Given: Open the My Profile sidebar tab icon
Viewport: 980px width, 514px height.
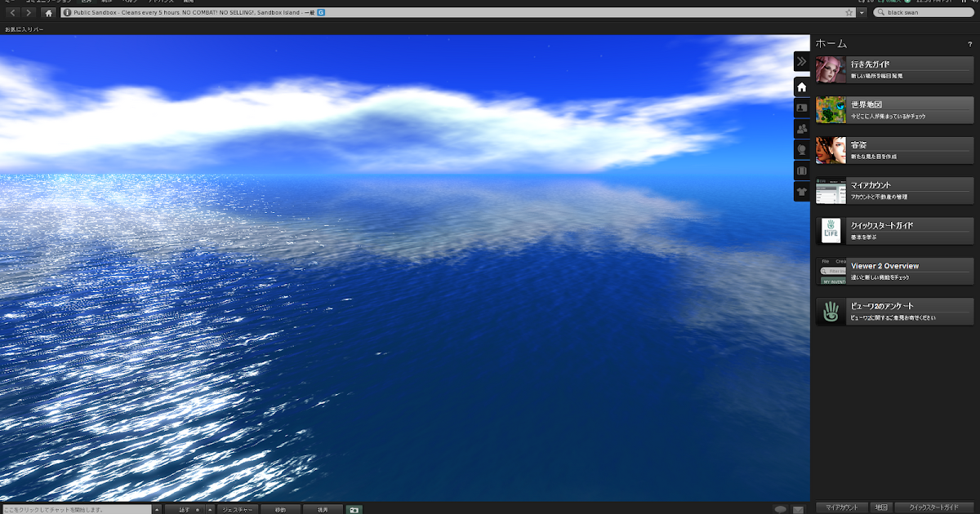Looking at the screenshot, I should (x=802, y=108).
